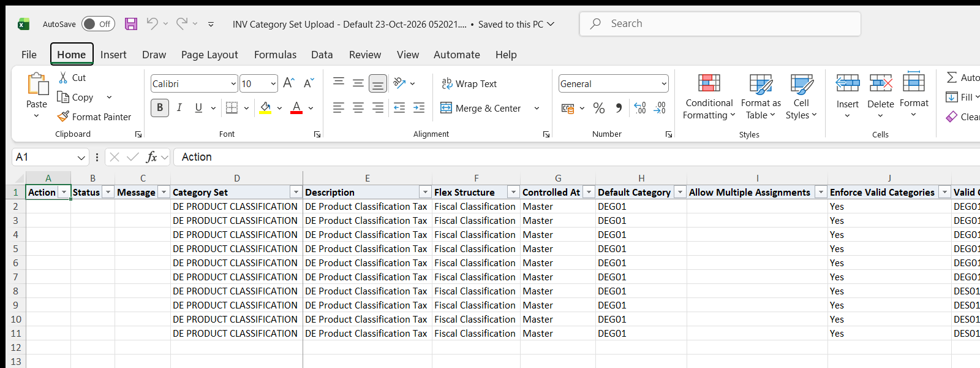Select column H header

coord(641,178)
